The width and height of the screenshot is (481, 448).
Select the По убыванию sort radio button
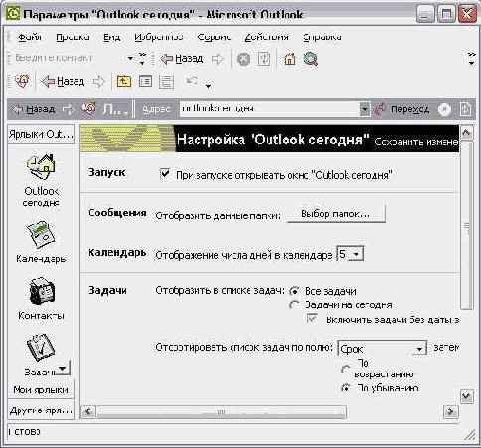(x=346, y=388)
